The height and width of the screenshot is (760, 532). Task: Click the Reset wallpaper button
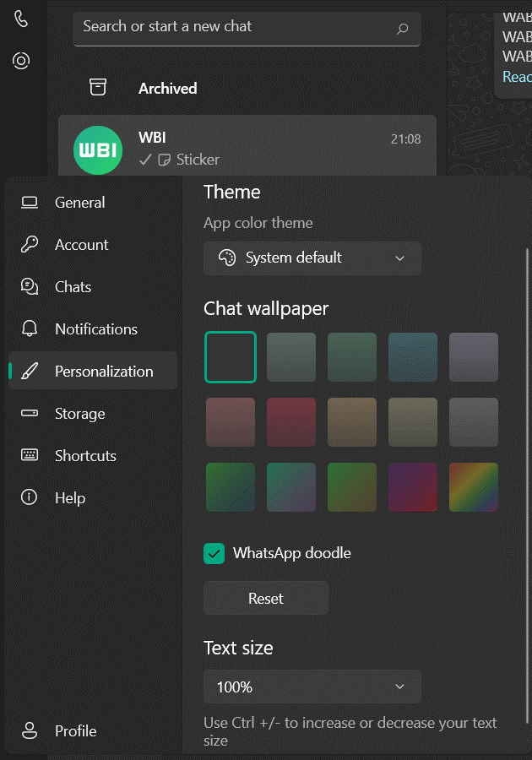pyautogui.click(x=266, y=598)
